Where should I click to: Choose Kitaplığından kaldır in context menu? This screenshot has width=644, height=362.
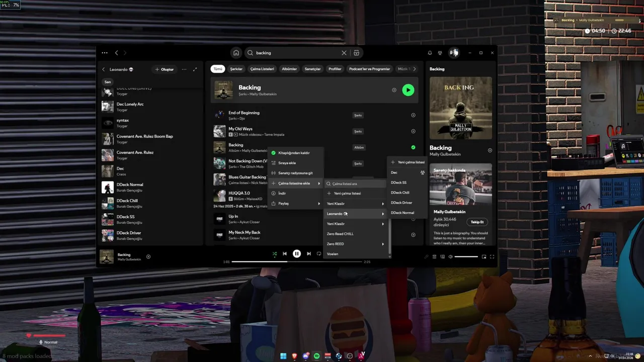coord(295,153)
